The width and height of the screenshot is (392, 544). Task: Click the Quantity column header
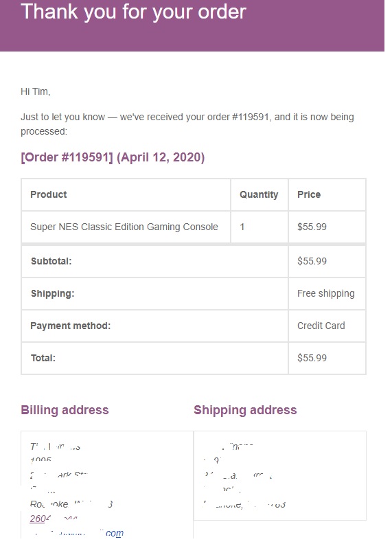pyautogui.click(x=259, y=194)
